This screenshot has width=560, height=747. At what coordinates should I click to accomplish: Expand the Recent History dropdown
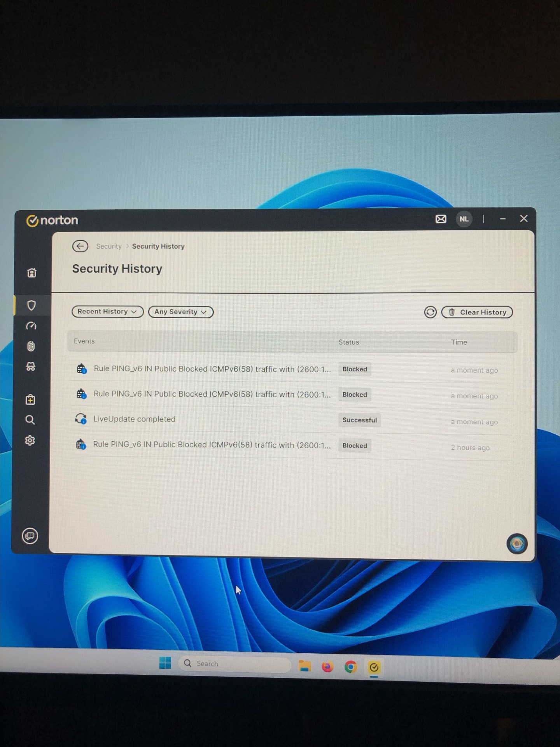pyautogui.click(x=107, y=312)
